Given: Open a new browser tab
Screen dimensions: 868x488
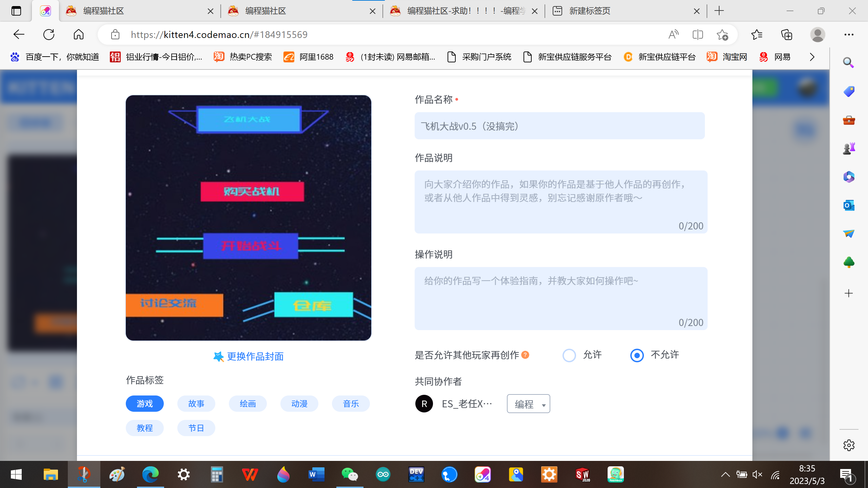Looking at the screenshot, I should tap(719, 11).
